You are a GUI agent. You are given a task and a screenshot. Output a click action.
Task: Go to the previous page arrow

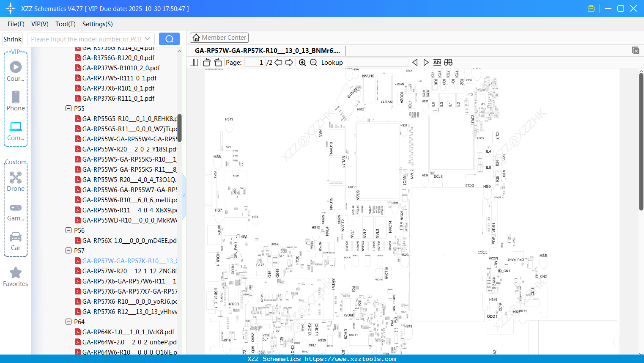(278, 62)
